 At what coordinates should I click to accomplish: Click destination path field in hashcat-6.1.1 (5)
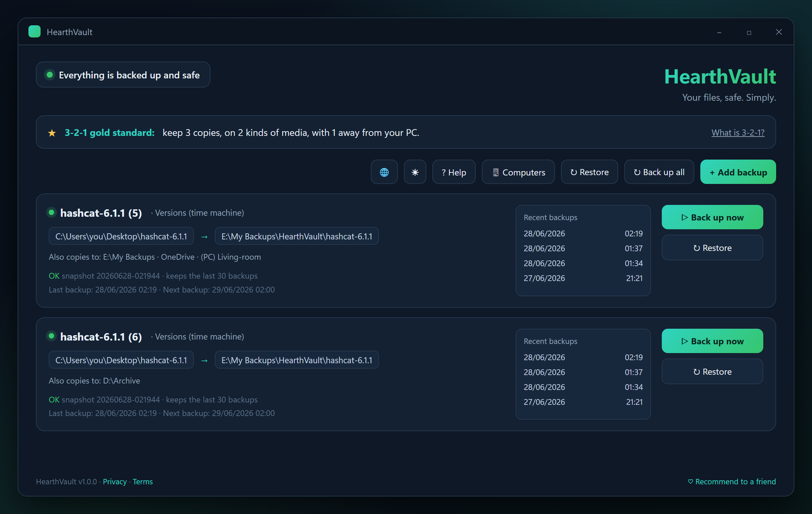tap(297, 236)
